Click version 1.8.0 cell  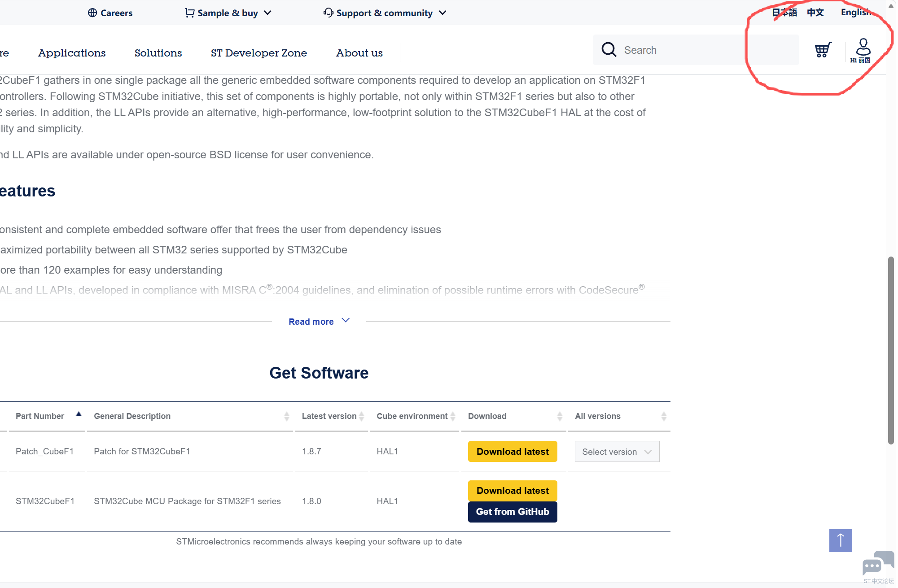[311, 501]
